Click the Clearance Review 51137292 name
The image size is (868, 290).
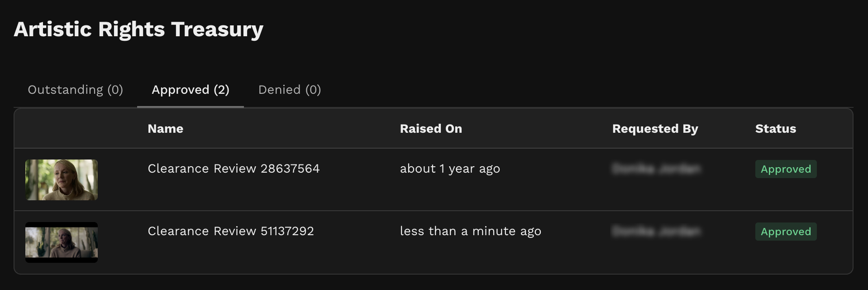click(231, 231)
